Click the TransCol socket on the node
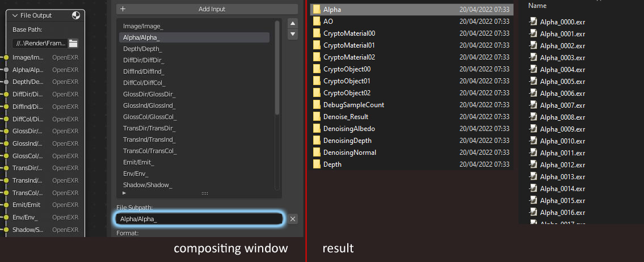The image size is (644, 262). coord(6,193)
